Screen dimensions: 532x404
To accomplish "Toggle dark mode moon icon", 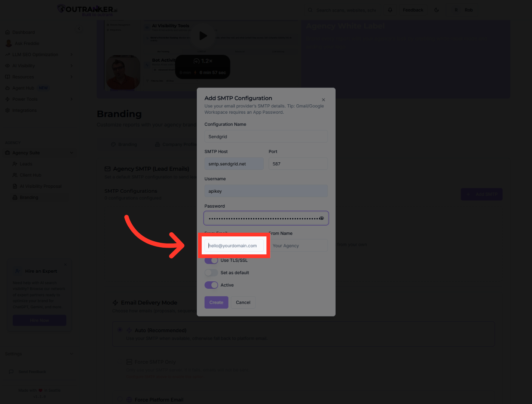I will pyautogui.click(x=437, y=10).
